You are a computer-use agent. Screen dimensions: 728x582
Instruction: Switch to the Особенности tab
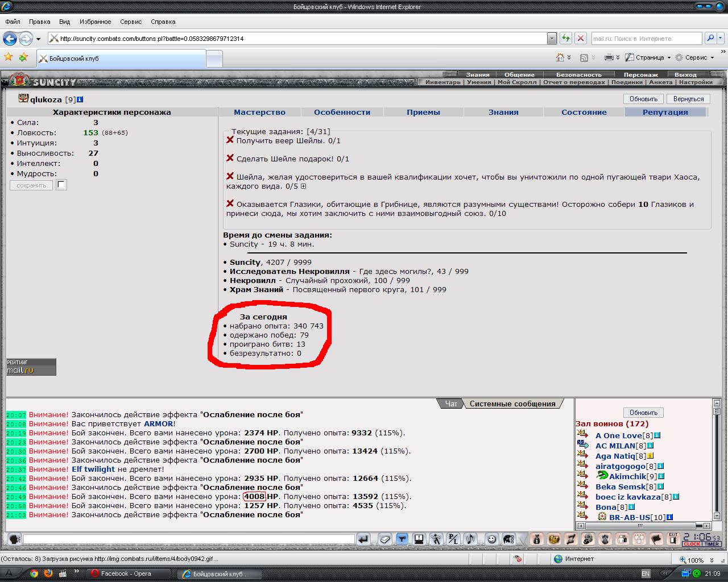pos(342,112)
